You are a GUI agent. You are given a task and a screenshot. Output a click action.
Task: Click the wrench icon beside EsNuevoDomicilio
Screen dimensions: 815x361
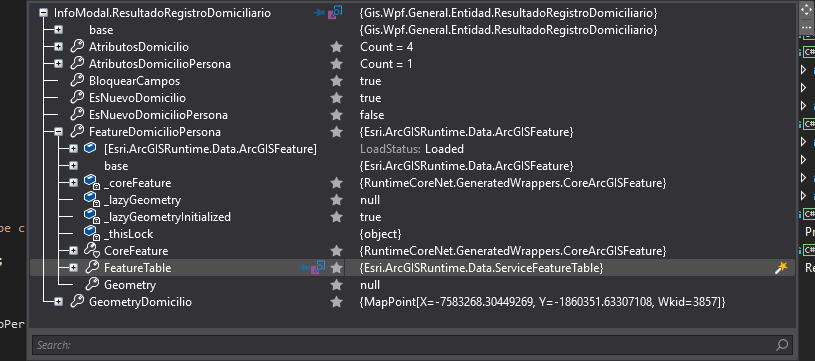(76, 98)
